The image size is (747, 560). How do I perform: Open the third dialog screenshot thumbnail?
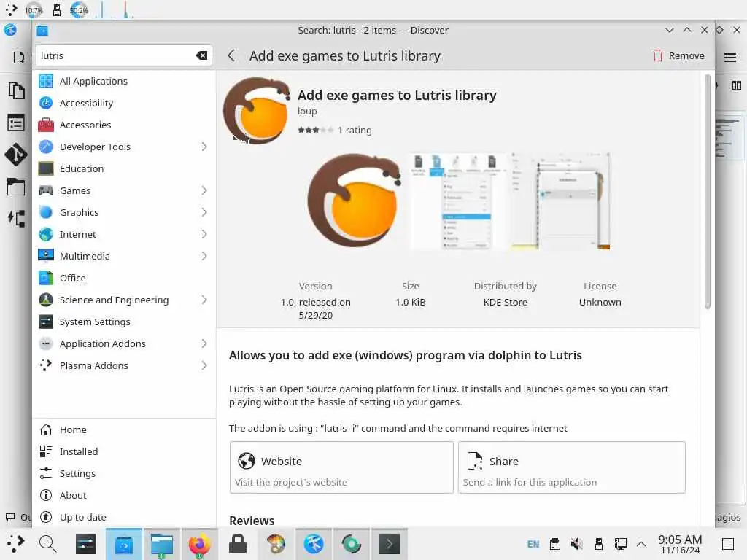click(560, 201)
